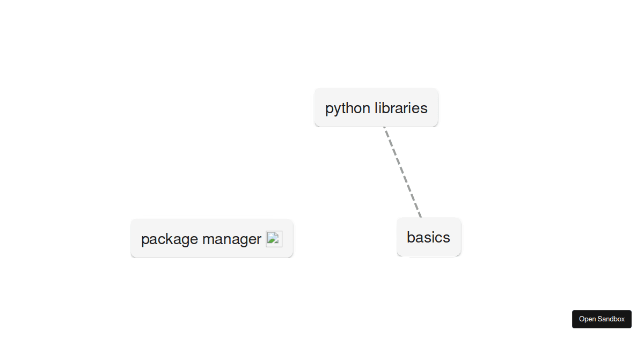
Task: Click the stacked card edge left of python libraries
Action: coord(313,108)
